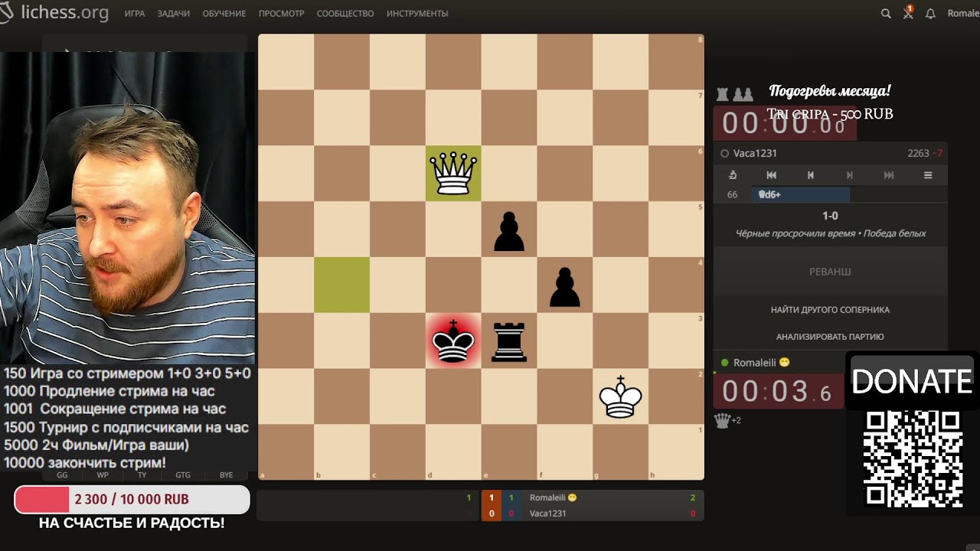Click the analysis microscope icon
Screen dimensions: 980x551
click(x=733, y=175)
